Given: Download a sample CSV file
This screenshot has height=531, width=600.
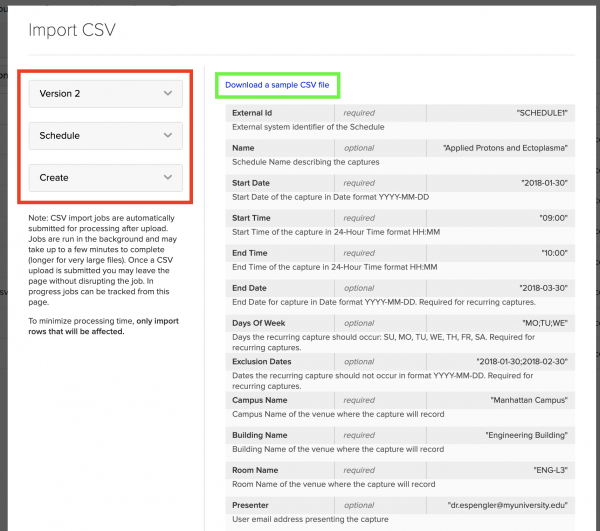Looking at the screenshot, I should [x=277, y=85].
